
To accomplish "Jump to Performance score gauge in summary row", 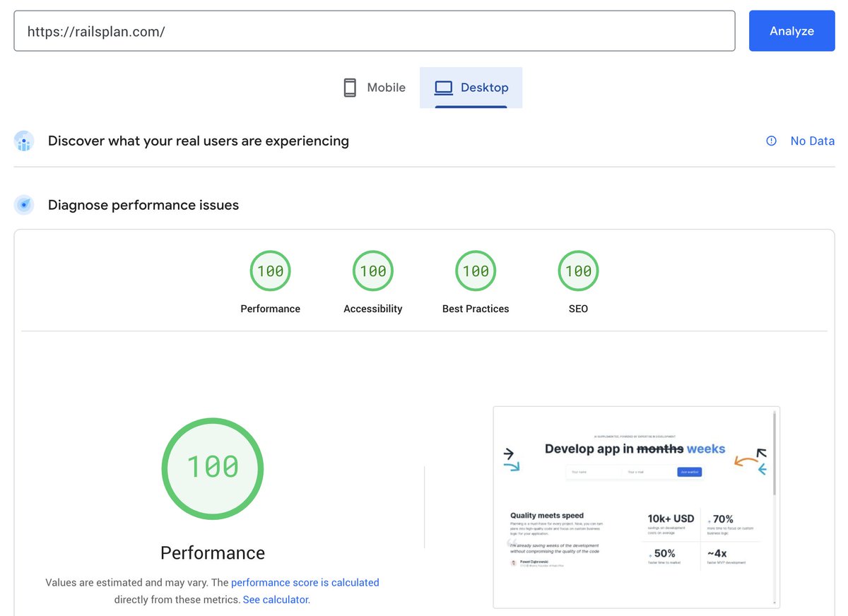I will 270,271.
